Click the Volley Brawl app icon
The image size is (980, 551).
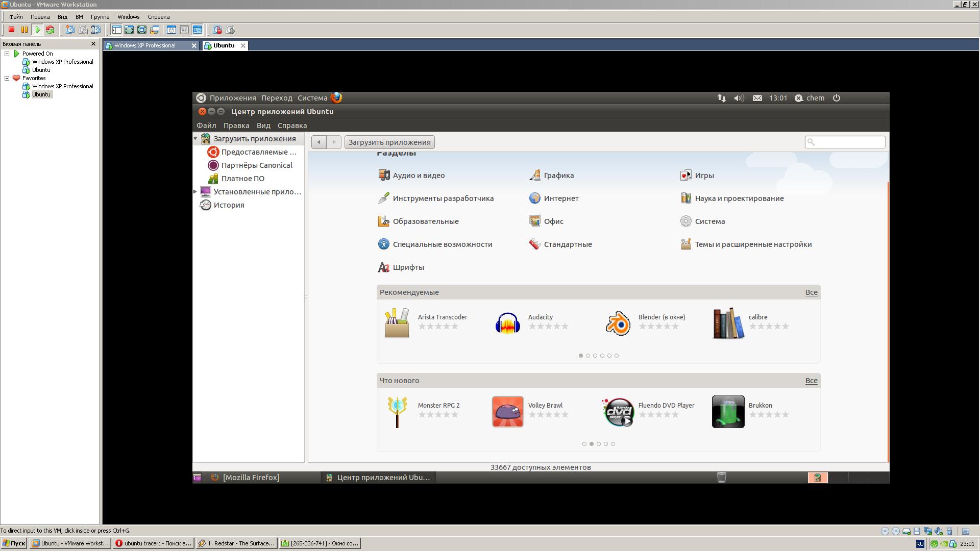click(x=507, y=412)
